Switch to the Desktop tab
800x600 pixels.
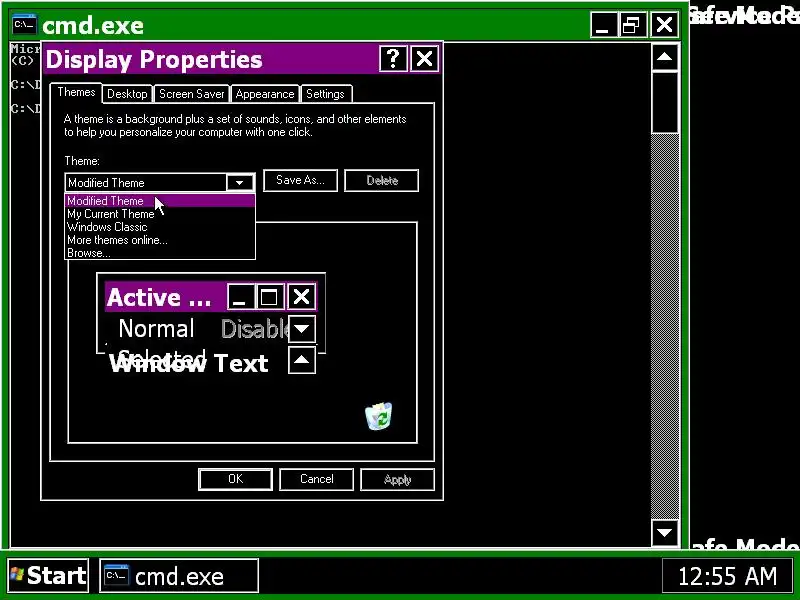tap(127, 94)
